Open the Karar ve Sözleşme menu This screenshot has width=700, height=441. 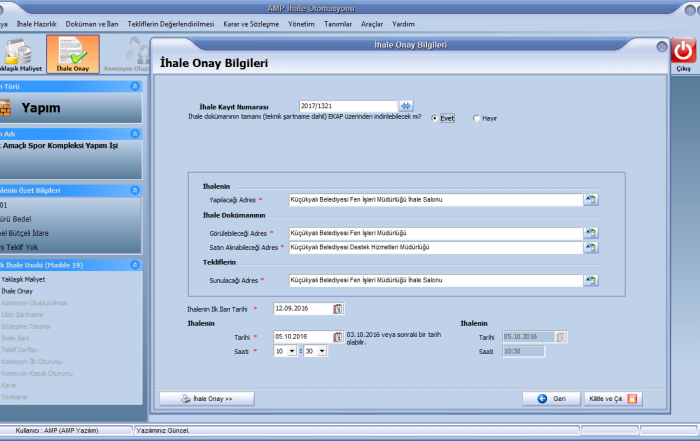pyautogui.click(x=250, y=22)
